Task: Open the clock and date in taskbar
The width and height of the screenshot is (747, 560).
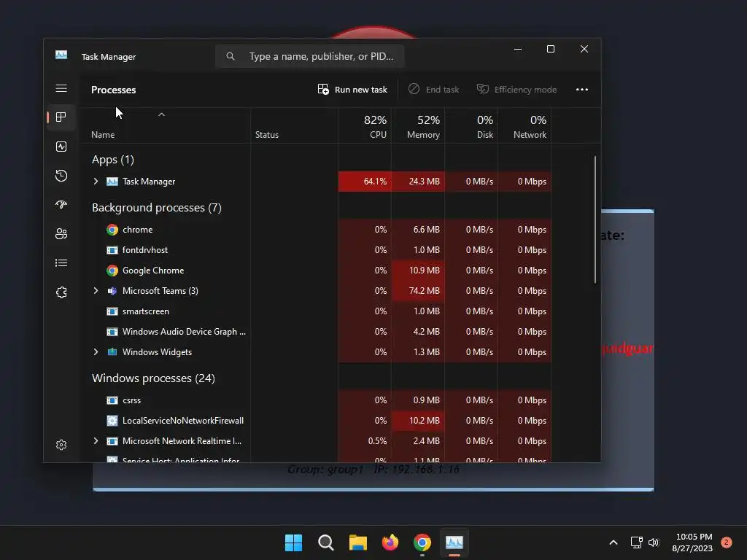Action: [x=693, y=542]
